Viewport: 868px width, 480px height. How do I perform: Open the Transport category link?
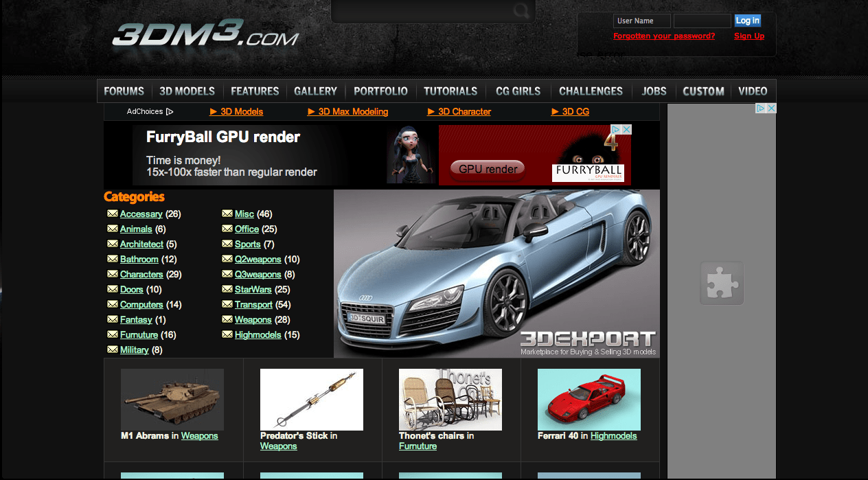point(253,304)
